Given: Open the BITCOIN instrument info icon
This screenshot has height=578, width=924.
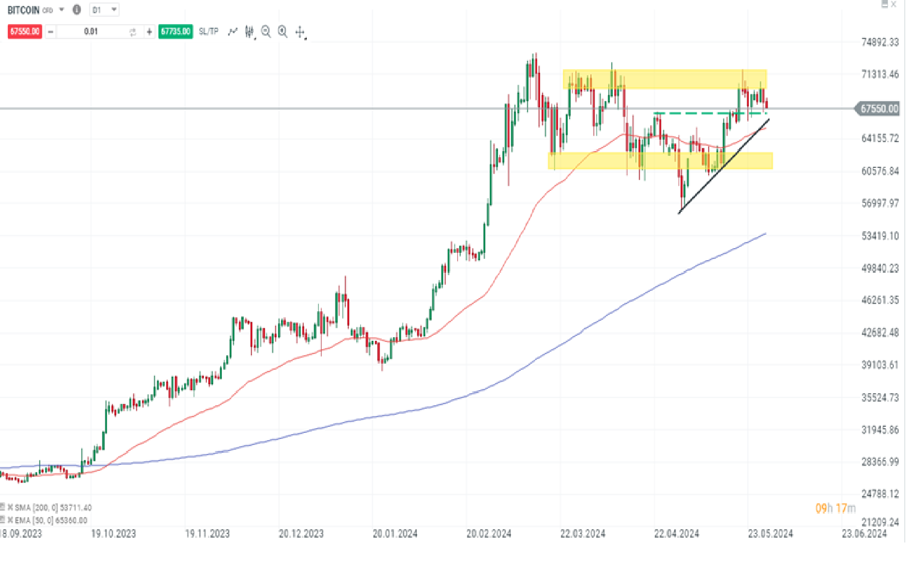Looking at the screenshot, I should [x=76, y=10].
